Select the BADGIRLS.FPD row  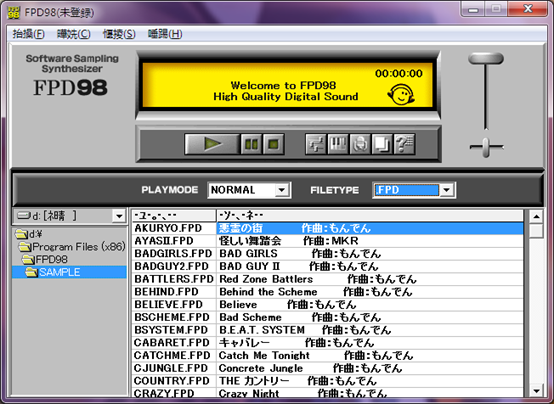pos(328,254)
